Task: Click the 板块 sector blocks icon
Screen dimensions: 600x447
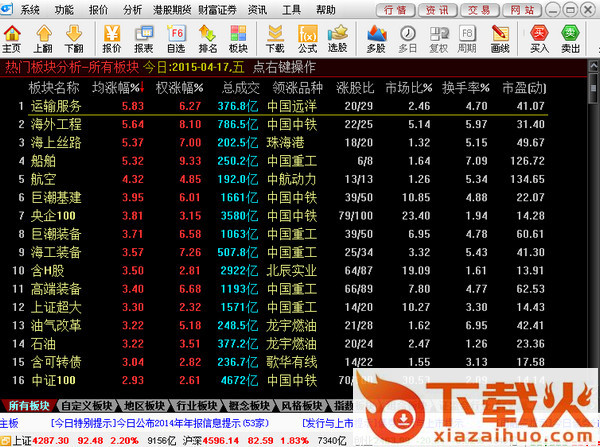Action: [238, 39]
